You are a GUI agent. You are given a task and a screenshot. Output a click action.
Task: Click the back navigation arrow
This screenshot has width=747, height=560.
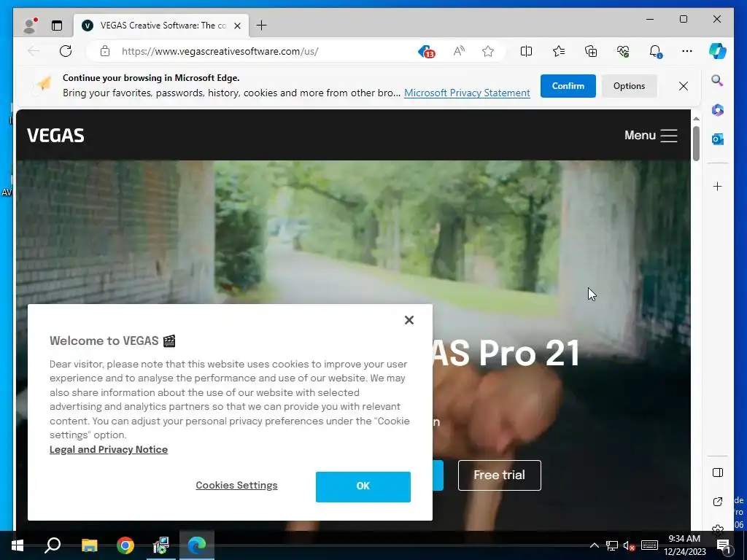34,51
